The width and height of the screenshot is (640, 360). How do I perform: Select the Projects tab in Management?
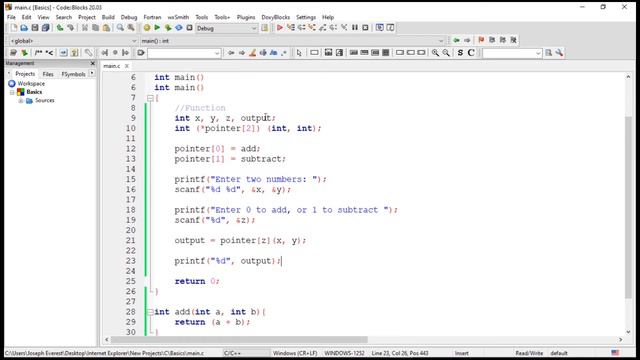pyautogui.click(x=25, y=74)
